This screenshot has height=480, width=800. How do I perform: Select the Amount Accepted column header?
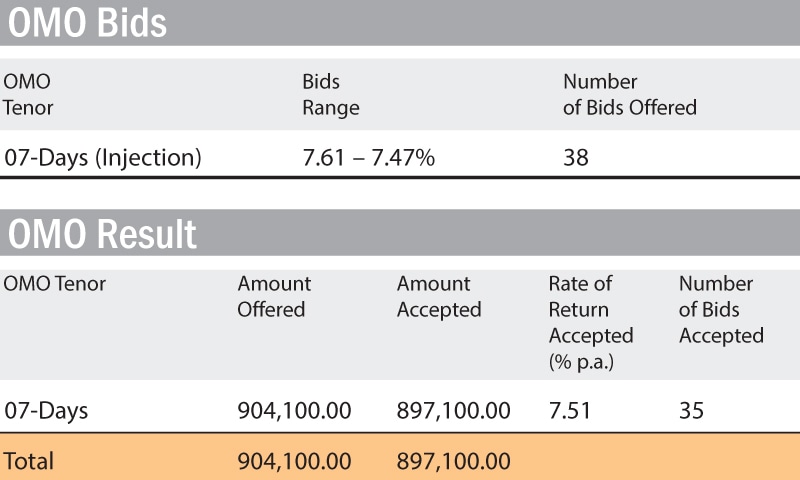pos(438,297)
